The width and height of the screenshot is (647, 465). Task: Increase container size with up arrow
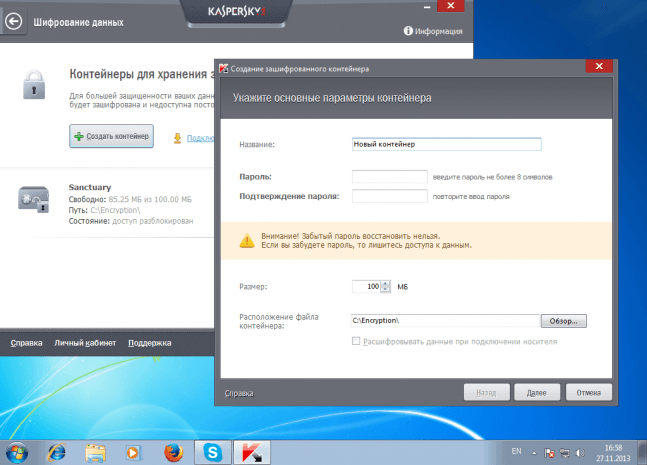pos(385,283)
